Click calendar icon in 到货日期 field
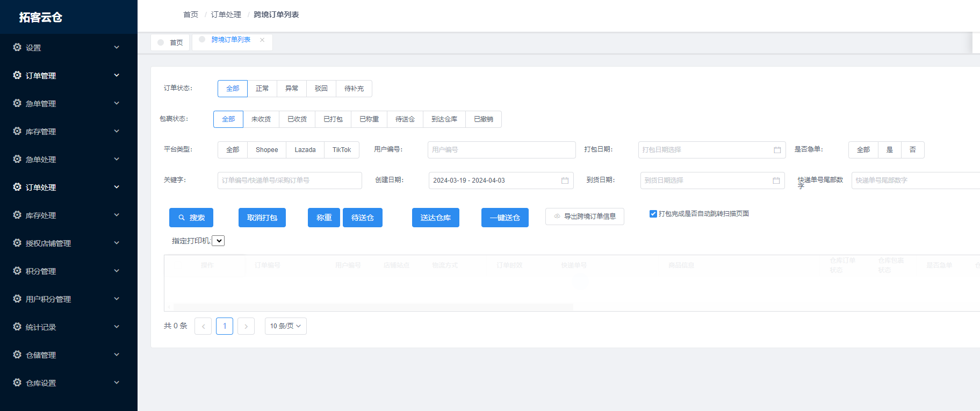The image size is (980, 411). pos(776,181)
